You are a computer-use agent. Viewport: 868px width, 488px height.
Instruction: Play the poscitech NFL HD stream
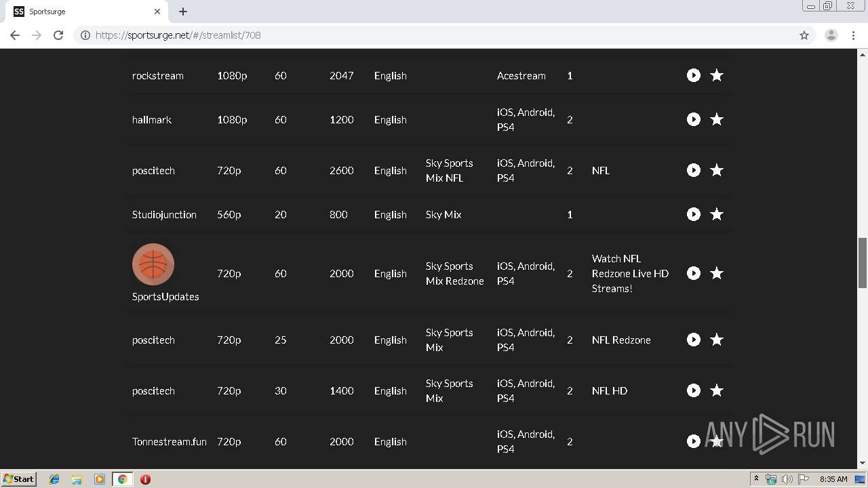point(693,390)
